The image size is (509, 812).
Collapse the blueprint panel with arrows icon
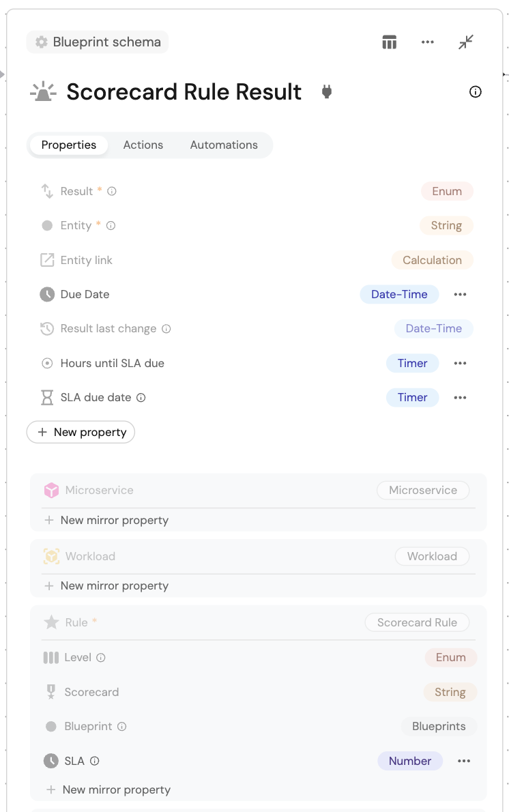[x=466, y=42]
